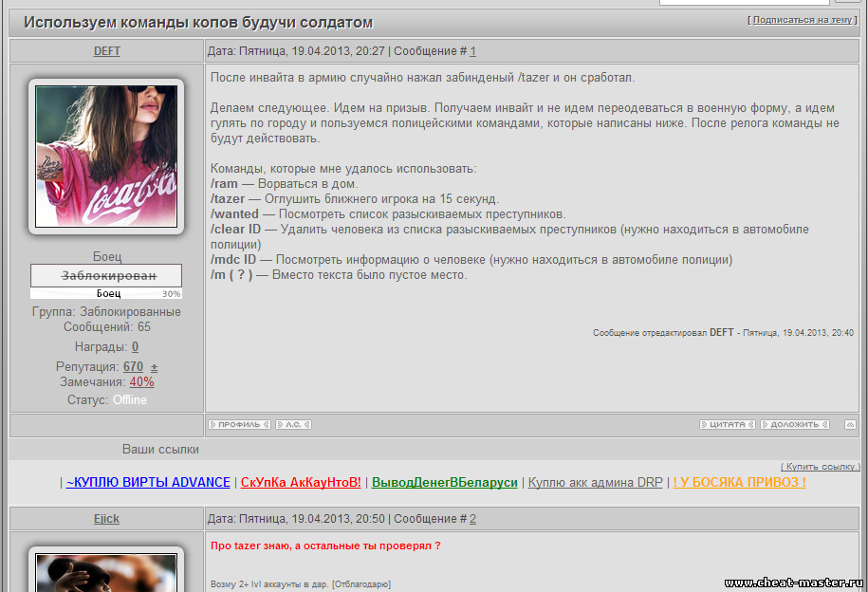Open the awards count 0 link
868x592 pixels.
[135, 347]
